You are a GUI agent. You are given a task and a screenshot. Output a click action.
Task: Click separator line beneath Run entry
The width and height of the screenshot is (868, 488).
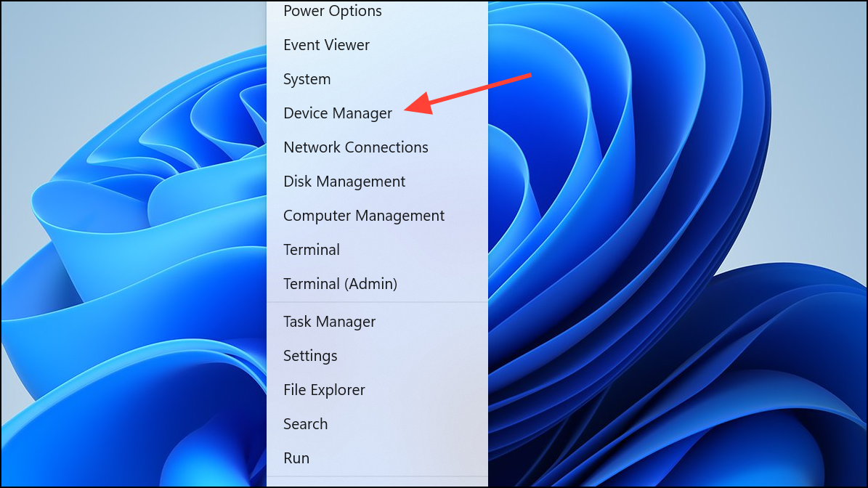pos(377,477)
